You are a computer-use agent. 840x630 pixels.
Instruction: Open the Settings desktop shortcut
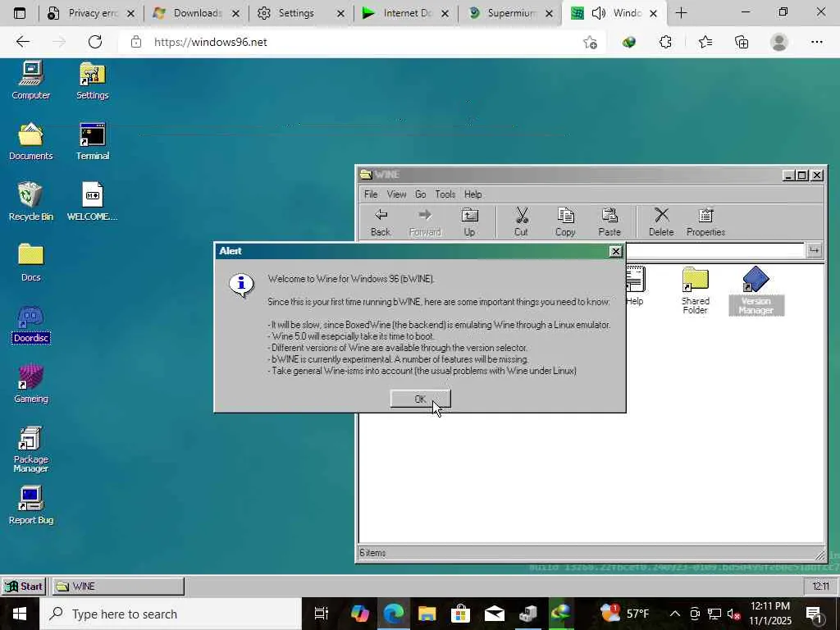92,80
